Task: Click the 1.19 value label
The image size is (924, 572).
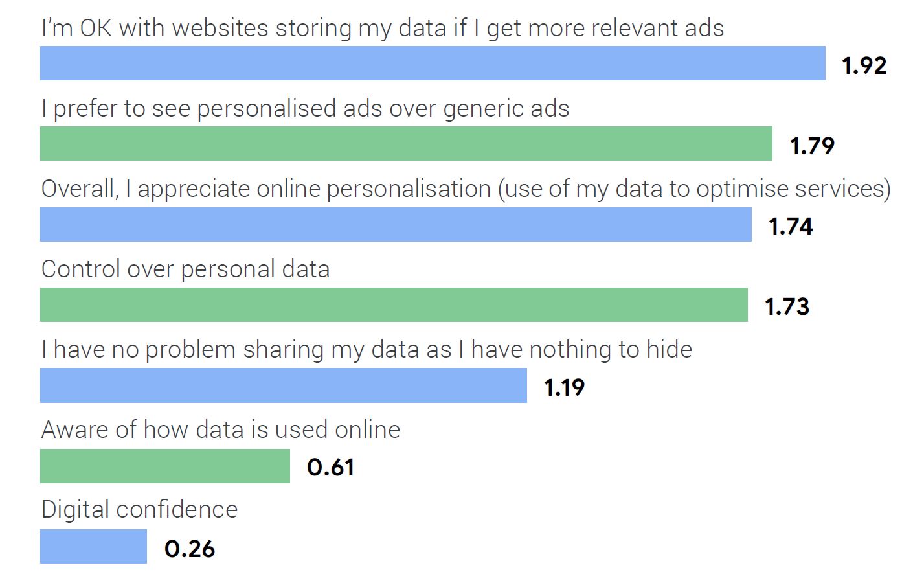Action: (x=564, y=387)
